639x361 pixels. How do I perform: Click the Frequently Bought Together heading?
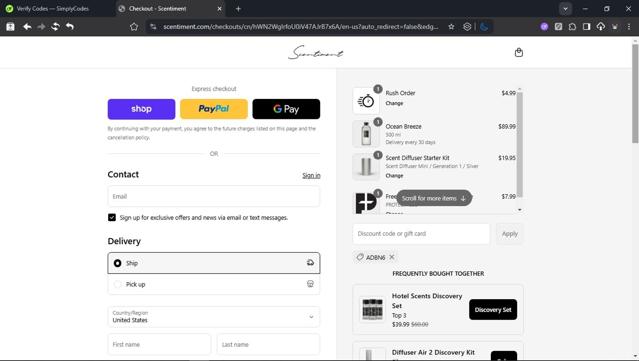tap(438, 273)
